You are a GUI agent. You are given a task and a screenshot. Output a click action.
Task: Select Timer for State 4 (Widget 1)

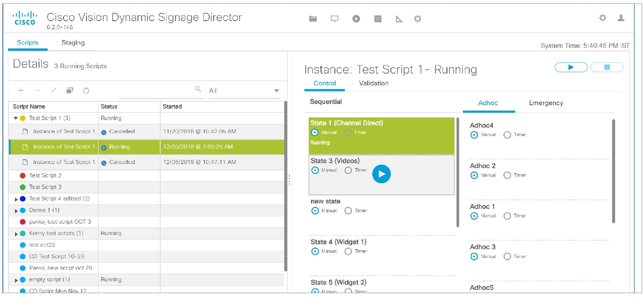(348, 251)
